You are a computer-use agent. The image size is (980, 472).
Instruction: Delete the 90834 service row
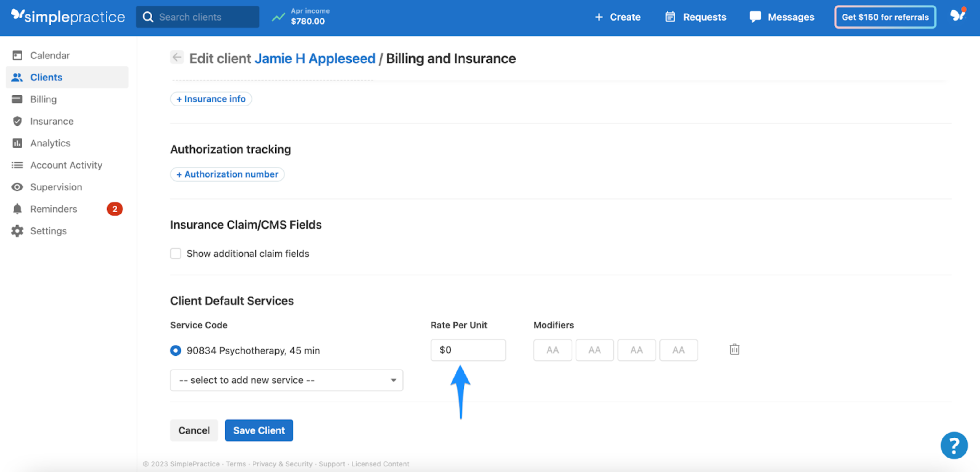point(734,350)
